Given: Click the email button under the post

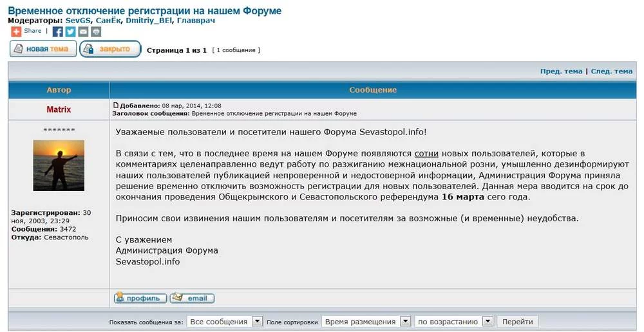Looking at the screenshot, I should tap(192, 299).
